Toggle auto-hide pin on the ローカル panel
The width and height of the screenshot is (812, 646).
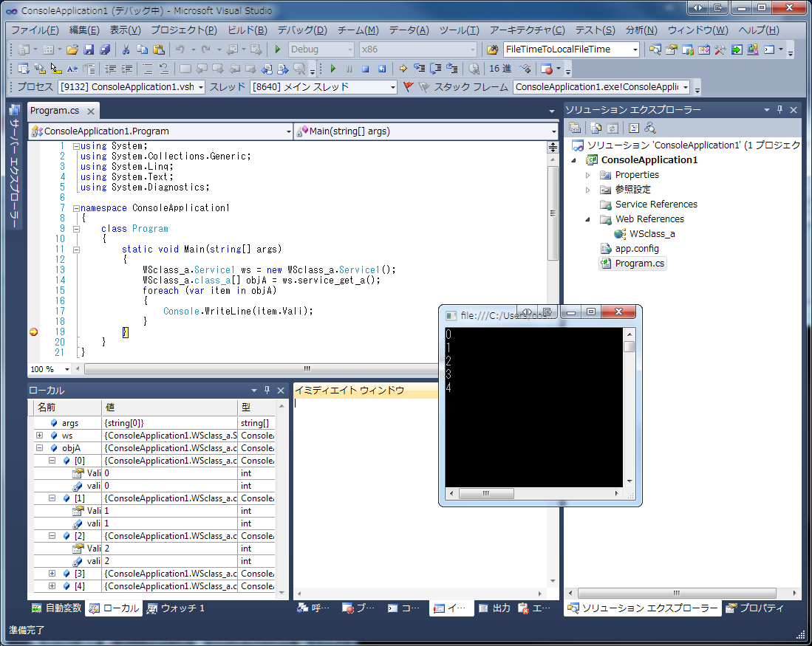pos(267,391)
